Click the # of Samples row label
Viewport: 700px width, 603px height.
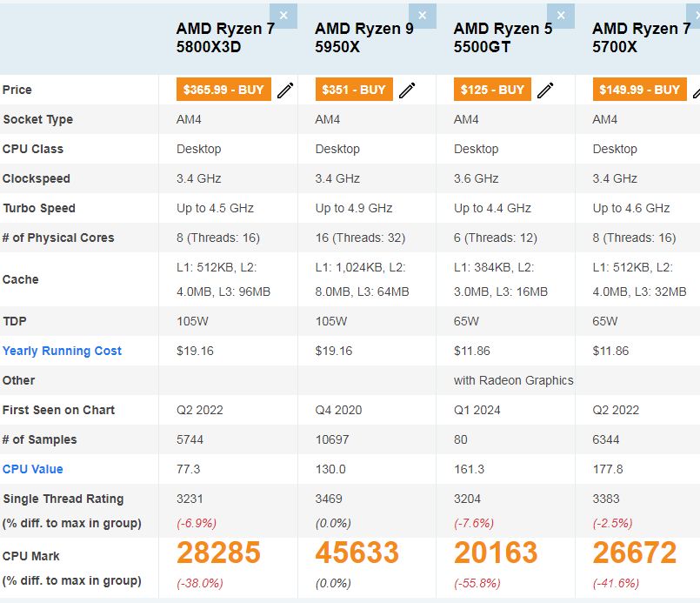[x=40, y=439]
